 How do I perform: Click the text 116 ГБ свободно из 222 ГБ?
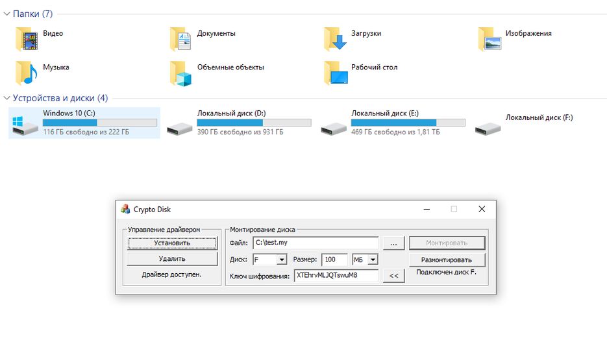pyautogui.click(x=86, y=132)
